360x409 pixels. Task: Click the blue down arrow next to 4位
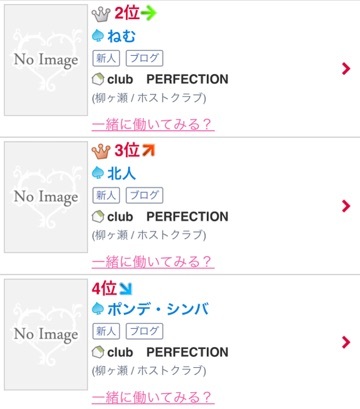[126, 289]
